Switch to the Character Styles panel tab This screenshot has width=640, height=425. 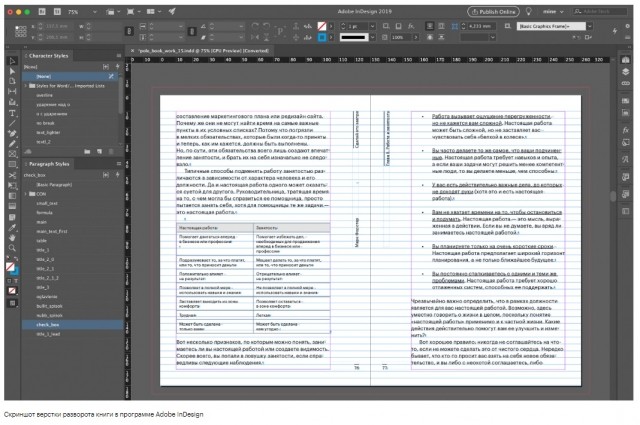pos(49,56)
